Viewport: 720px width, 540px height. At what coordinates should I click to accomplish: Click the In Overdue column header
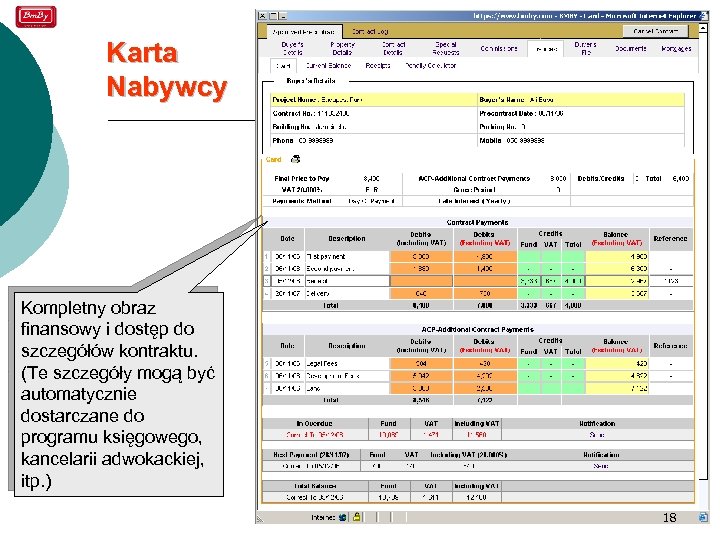(x=315, y=423)
